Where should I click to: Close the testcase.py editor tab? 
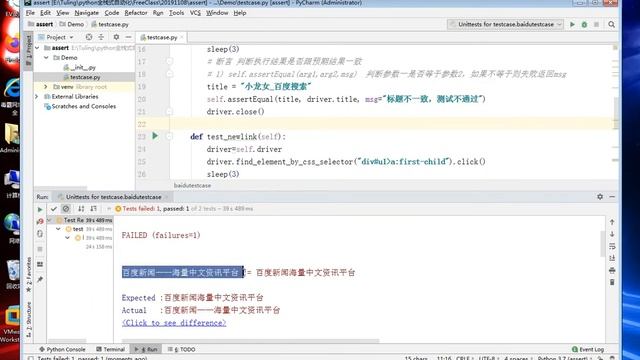click(182, 37)
